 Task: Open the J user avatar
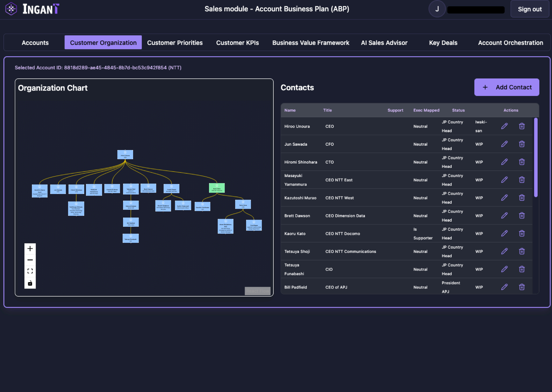point(437,9)
